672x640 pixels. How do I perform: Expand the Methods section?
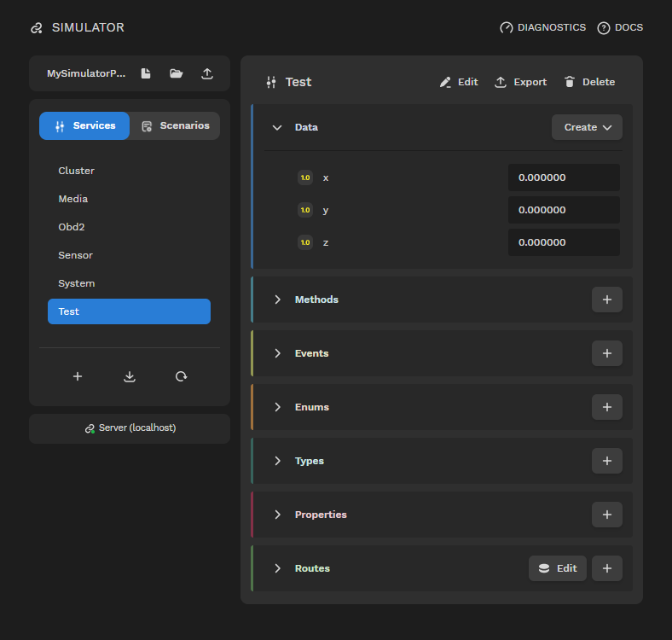277,300
